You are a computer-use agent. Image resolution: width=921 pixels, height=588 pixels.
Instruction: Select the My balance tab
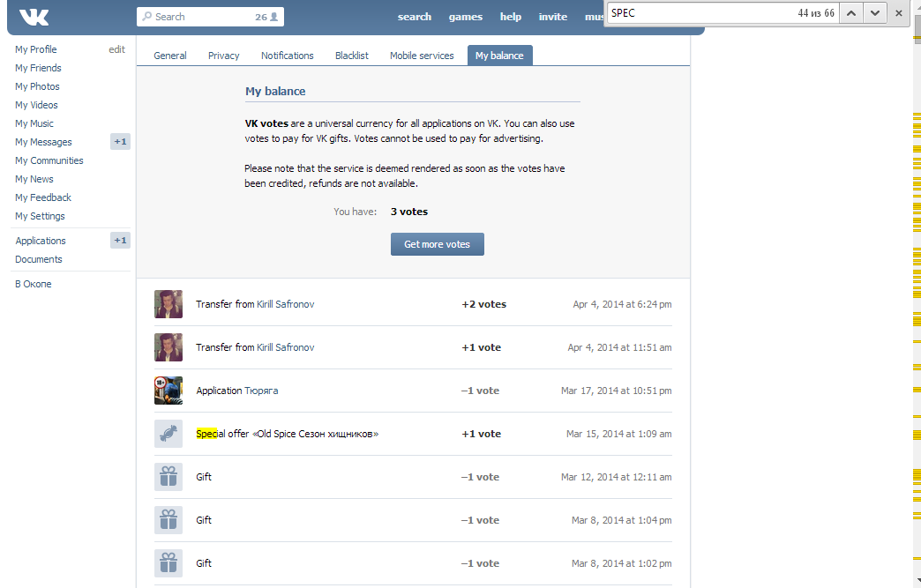click(500, 56)
